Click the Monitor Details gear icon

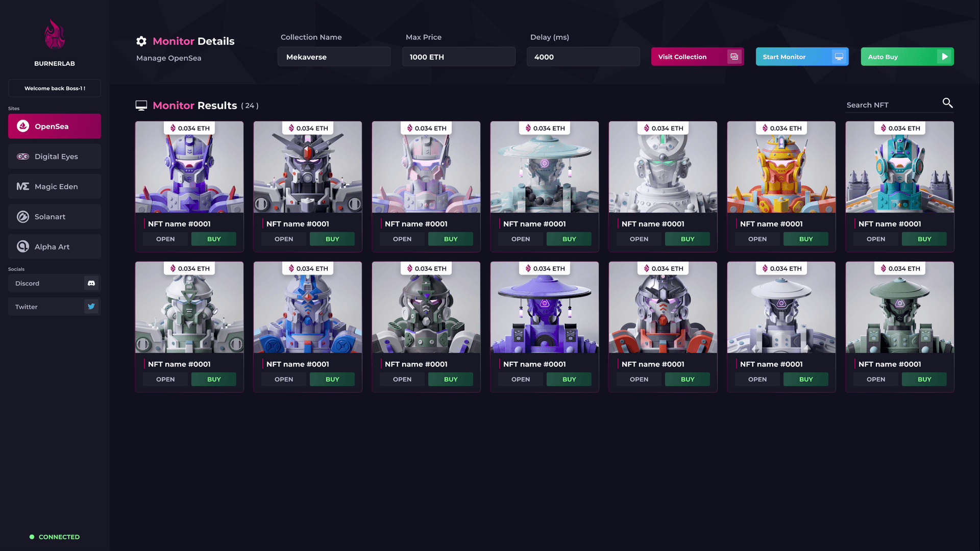[141, 41]
